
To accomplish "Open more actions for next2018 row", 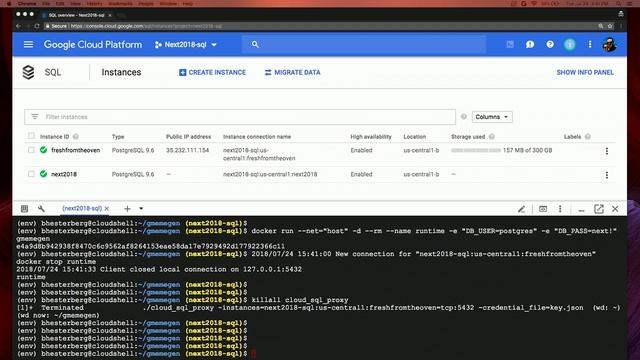I will coord(607,175).
